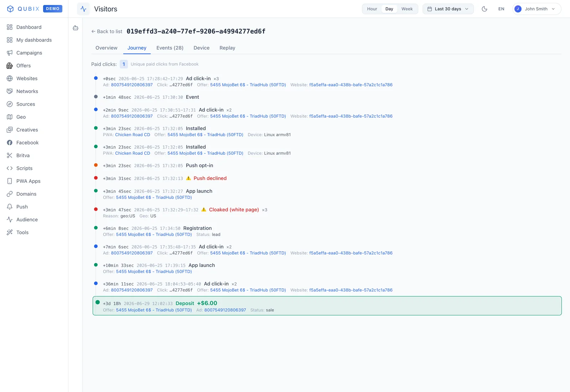The height and width of the screenshot is (392, 570).
Task: Click the Qubix logo icon
Action: pyautogui.click(x=10, y=9)
